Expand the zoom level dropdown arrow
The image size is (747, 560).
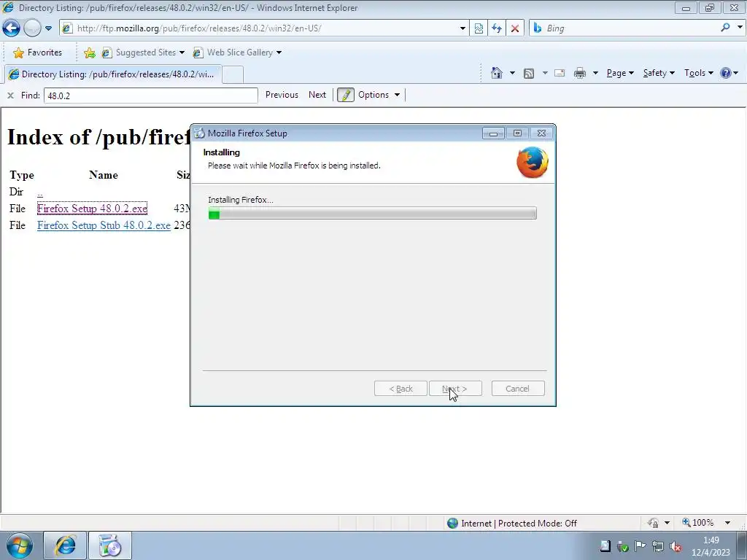click(727, 523)
